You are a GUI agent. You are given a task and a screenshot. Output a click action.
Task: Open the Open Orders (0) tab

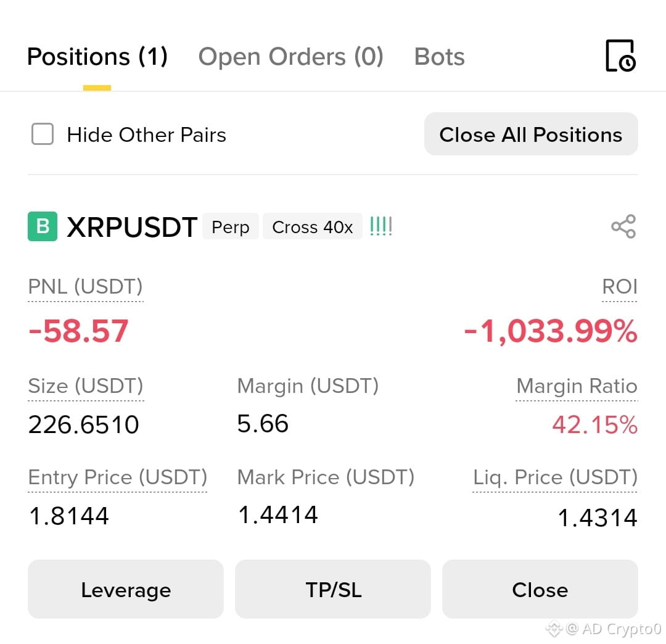tap(291, 57)
